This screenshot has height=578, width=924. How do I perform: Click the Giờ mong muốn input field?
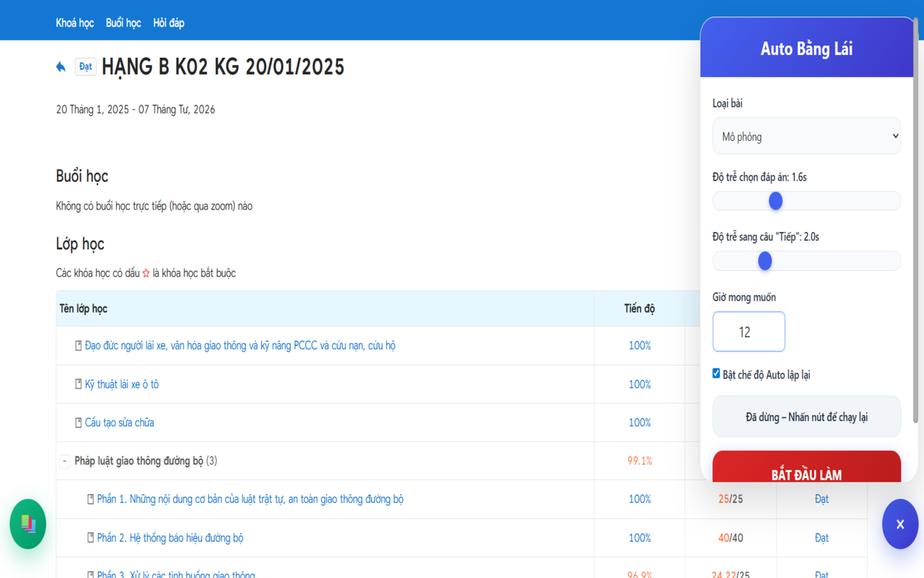click(749, 332)
